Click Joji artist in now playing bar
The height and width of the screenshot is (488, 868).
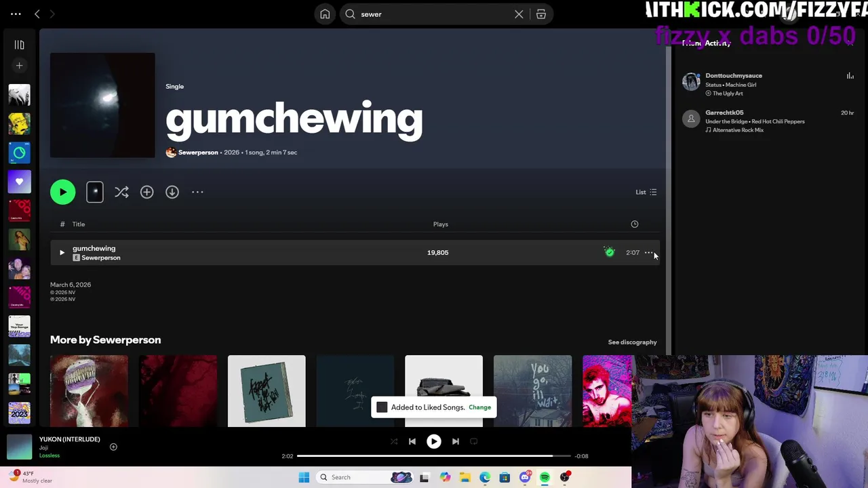(43, 447)
